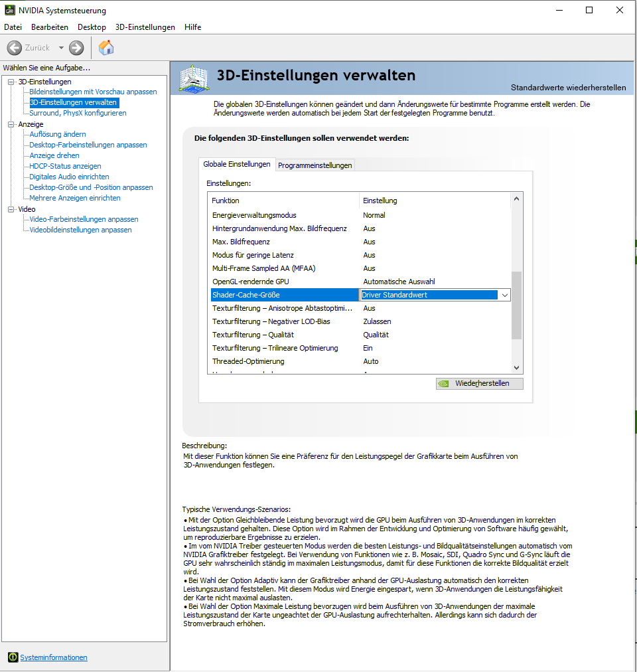
Task: Open the back history dropdown arrow
Action: [x=61, y=48]
